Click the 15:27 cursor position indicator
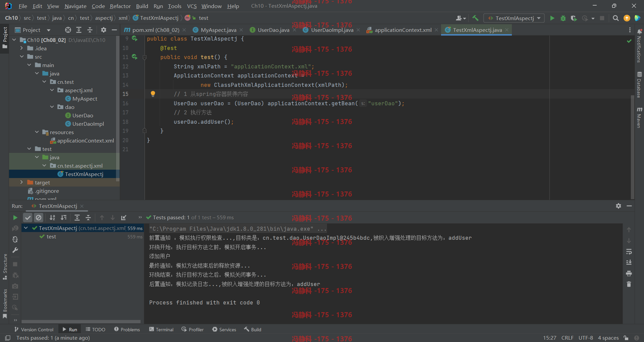 pyautogui.click(x=550, y=338)
